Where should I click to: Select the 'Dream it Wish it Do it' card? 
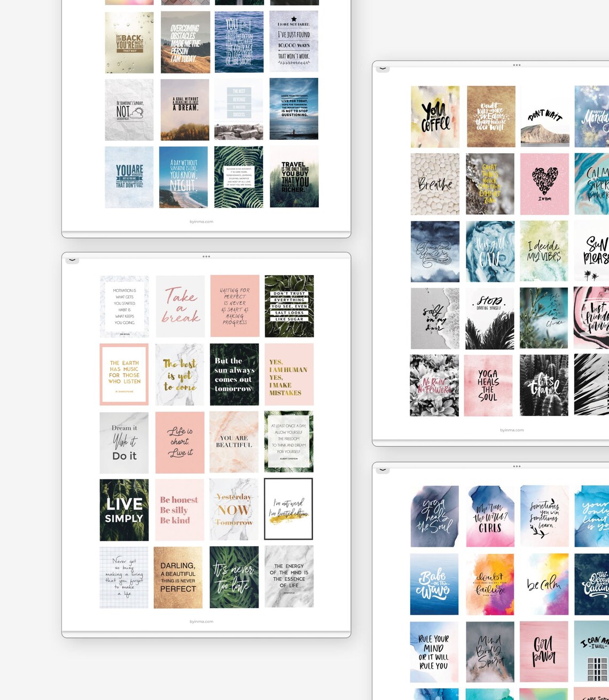(124, 441)
